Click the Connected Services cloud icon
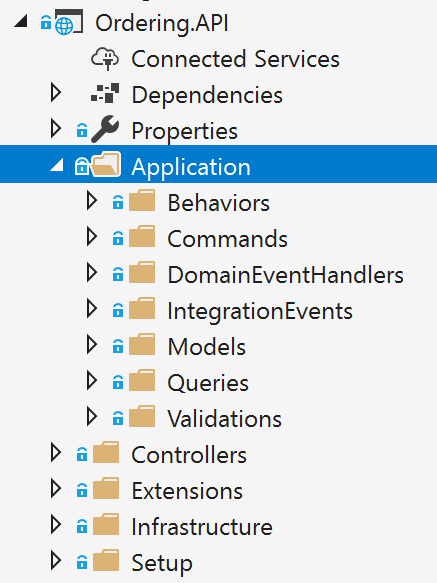Viewport: 437px width, 583px height. click(x=105, y=59)
